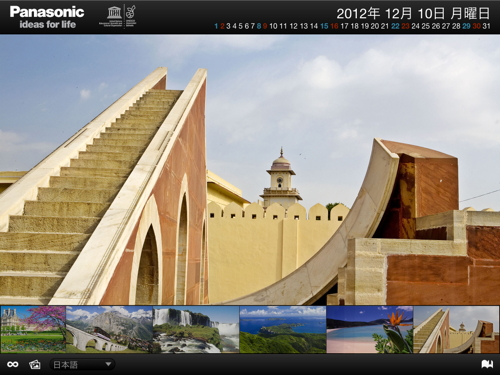The width and height of the screenshot is (500, 375).
Task: Select day 15 in calendar strip
Action: tap(324, 26)
